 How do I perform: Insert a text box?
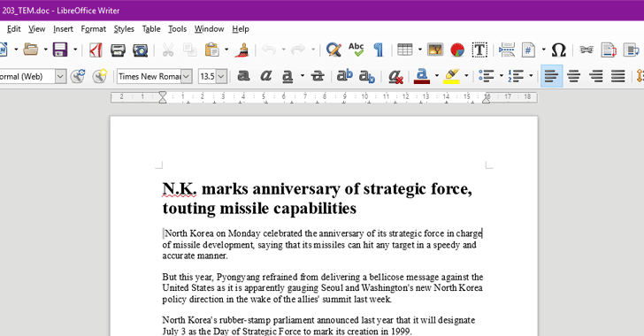click(x=479, y=50)
